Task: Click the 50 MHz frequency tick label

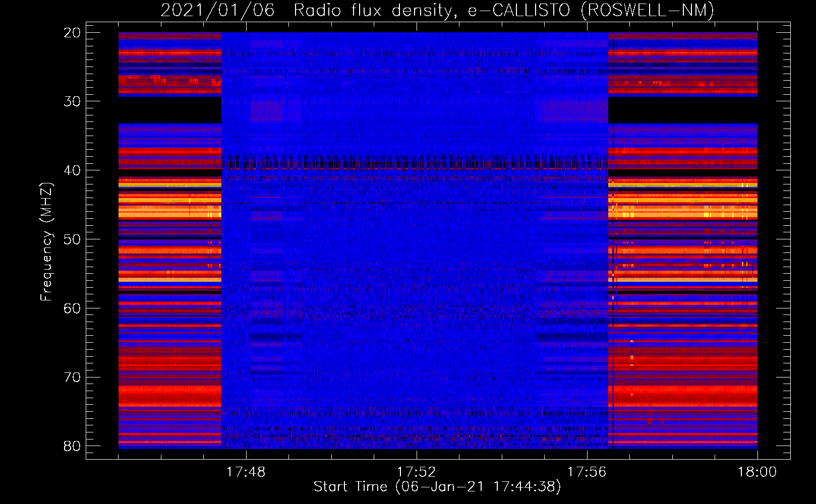Action: click(72, 239)
